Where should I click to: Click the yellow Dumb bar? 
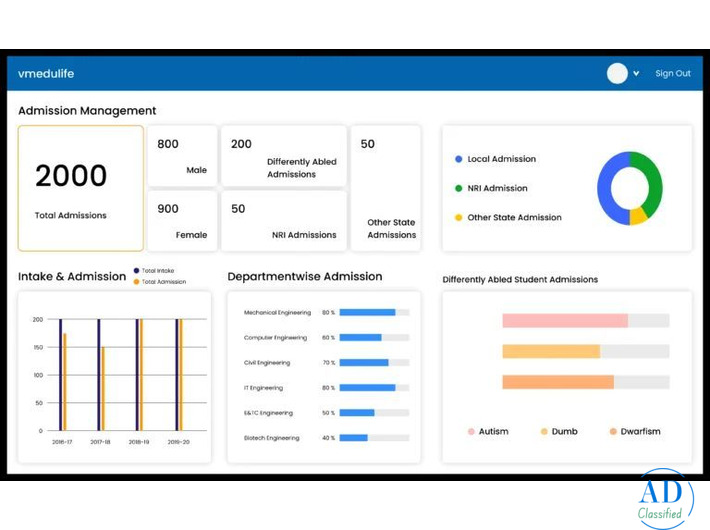(x=551, y=351)
